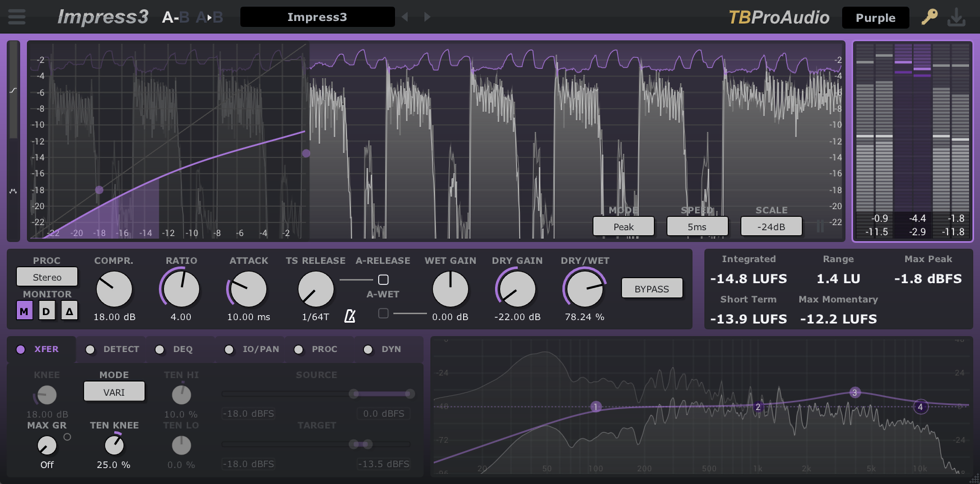Click the Stereo PROC button
This screenshot has width=980, height=484.
(47, 277)
